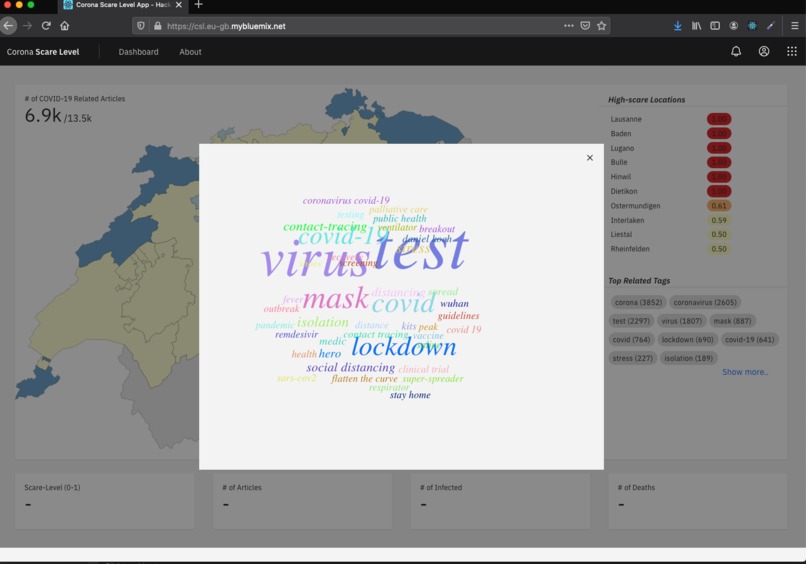Select the virus (1807) tag
806x564 pixels.
(x=681, y=321)
